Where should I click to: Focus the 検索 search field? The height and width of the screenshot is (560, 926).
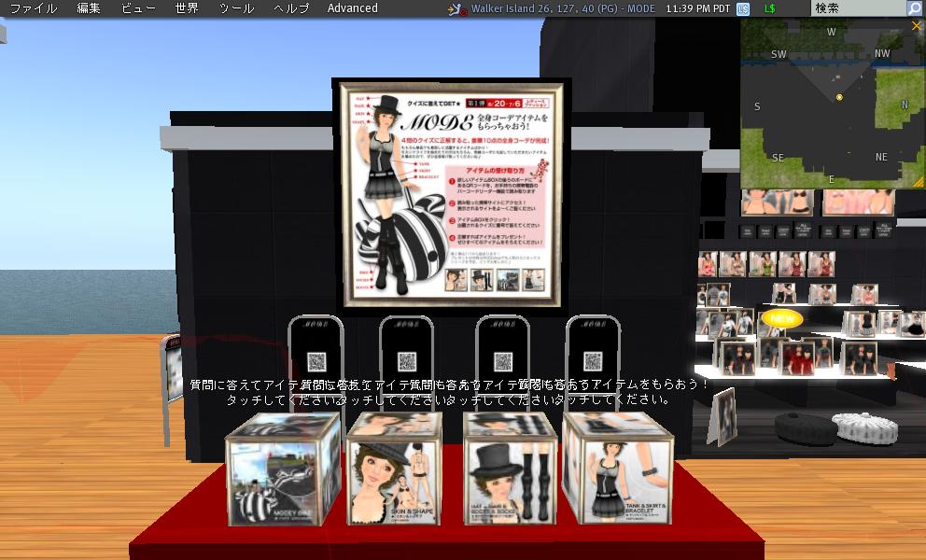pos(860,8)
